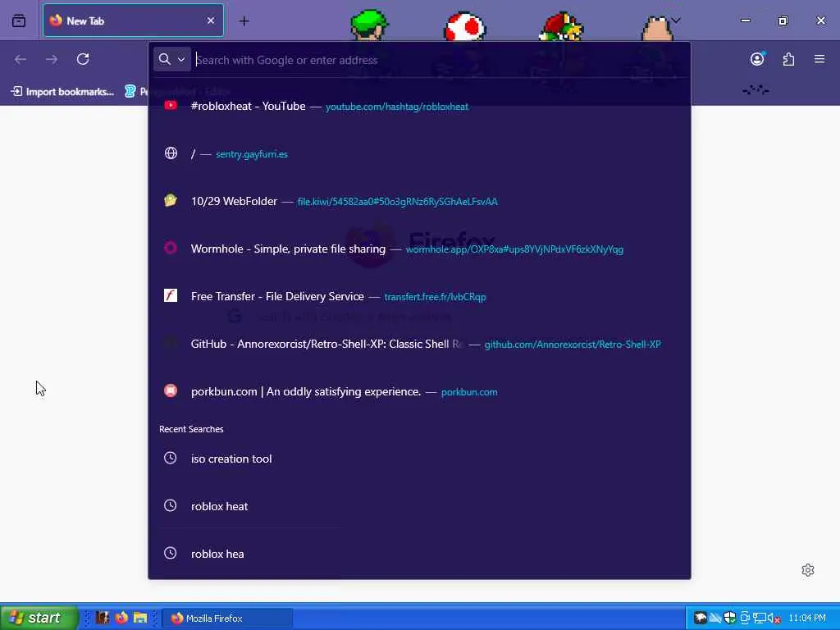Click the porkbun pig favicon
The image size is (840, 630).
point(171,390)
